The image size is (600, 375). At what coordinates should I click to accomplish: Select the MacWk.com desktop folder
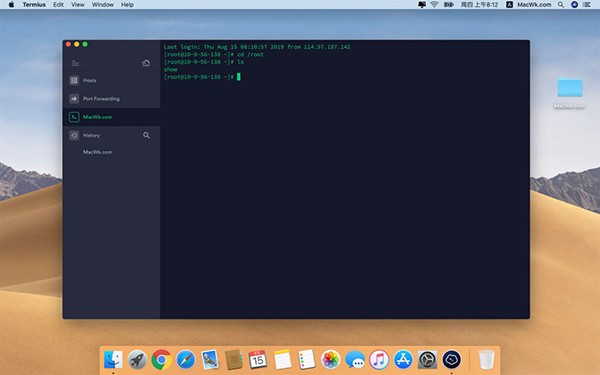(x=570, y=93)
